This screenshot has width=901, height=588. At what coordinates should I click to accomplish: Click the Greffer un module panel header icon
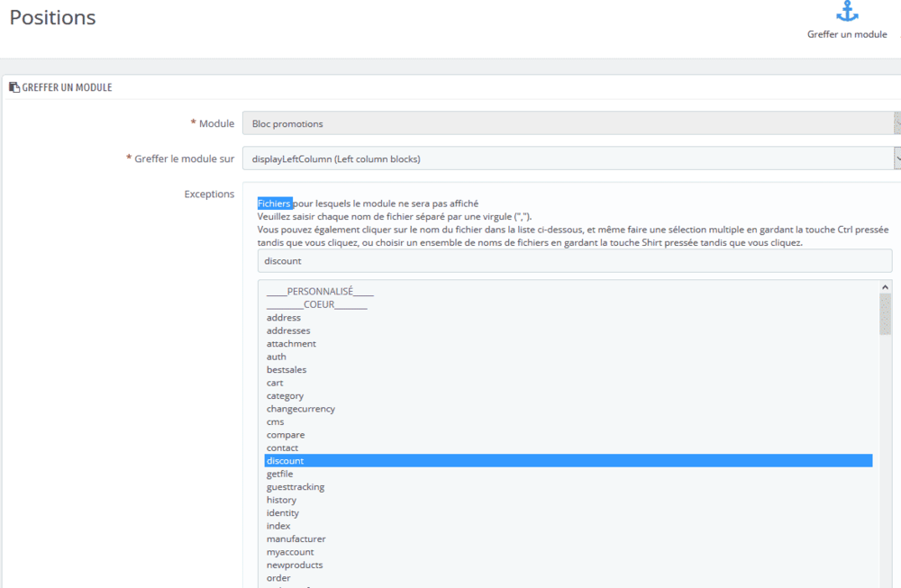point(14,87)
